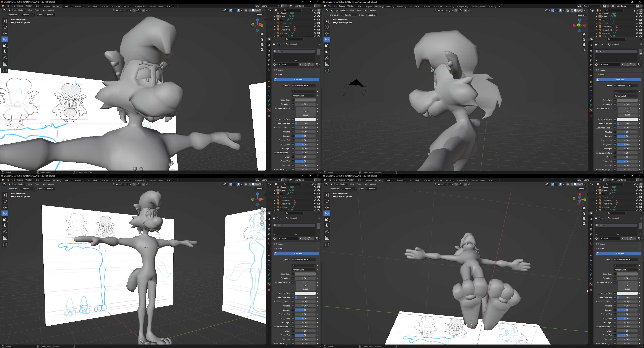Click Roughness slider in top-right properties
Screen dimensions: 644x348
(x=627, y=145)
